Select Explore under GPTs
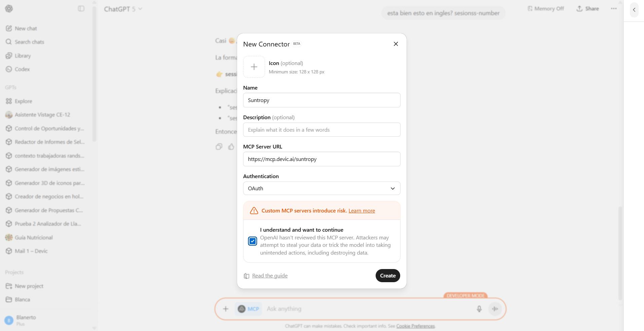This screenshot has width=644, height=331. click(24, 101)
